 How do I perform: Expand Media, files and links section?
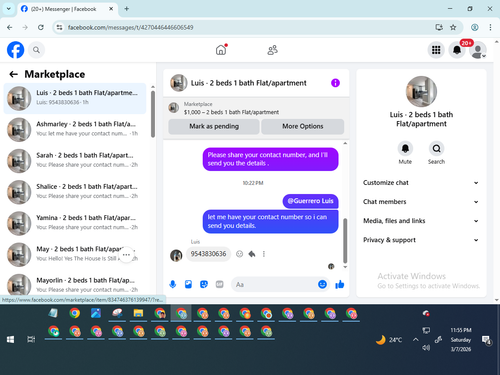(x=421, y=221)
